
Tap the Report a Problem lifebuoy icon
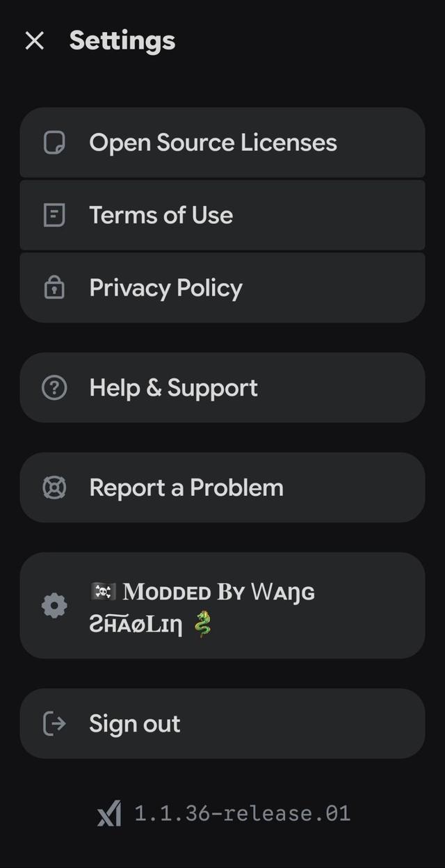[x=54, y=488]
